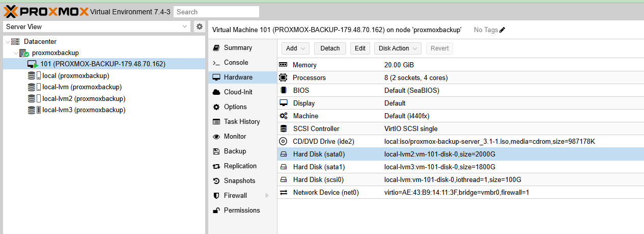Screen dimensions: 644x234
Task: Click the Datacenter server icon
Action: (x=15, y=42)
